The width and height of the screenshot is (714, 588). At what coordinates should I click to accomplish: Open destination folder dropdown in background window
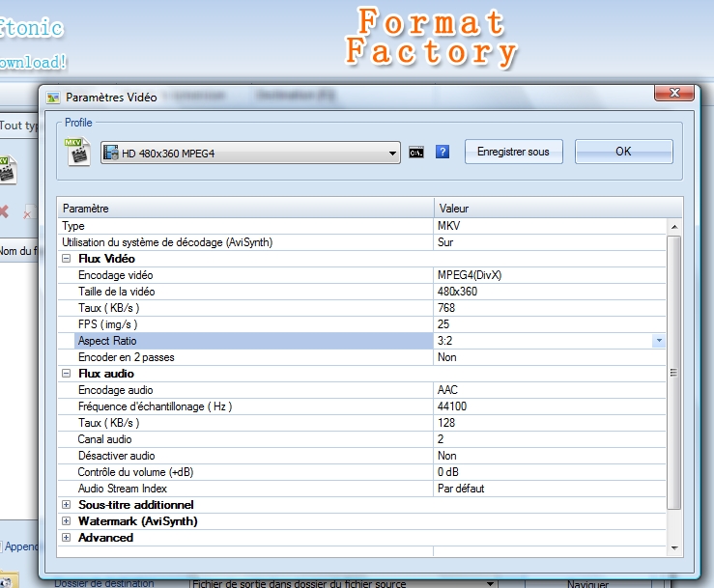tap(490, 583)
